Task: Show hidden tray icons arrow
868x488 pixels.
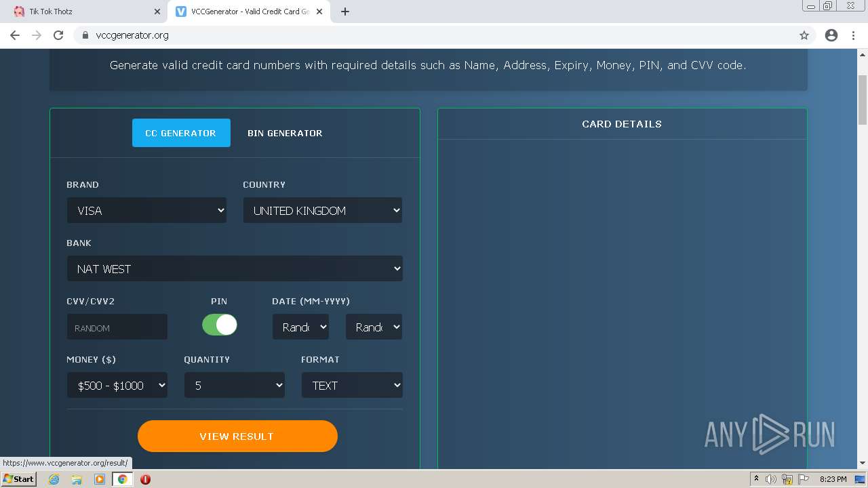Action: point(756,479)
